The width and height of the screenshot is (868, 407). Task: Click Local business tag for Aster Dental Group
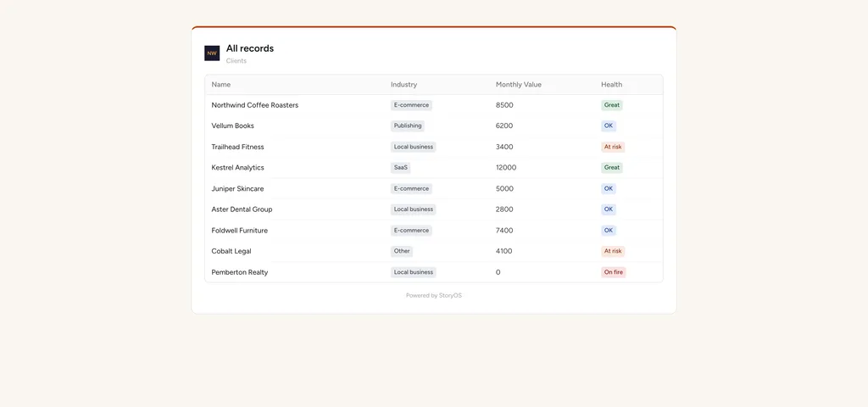coord(414,209)
